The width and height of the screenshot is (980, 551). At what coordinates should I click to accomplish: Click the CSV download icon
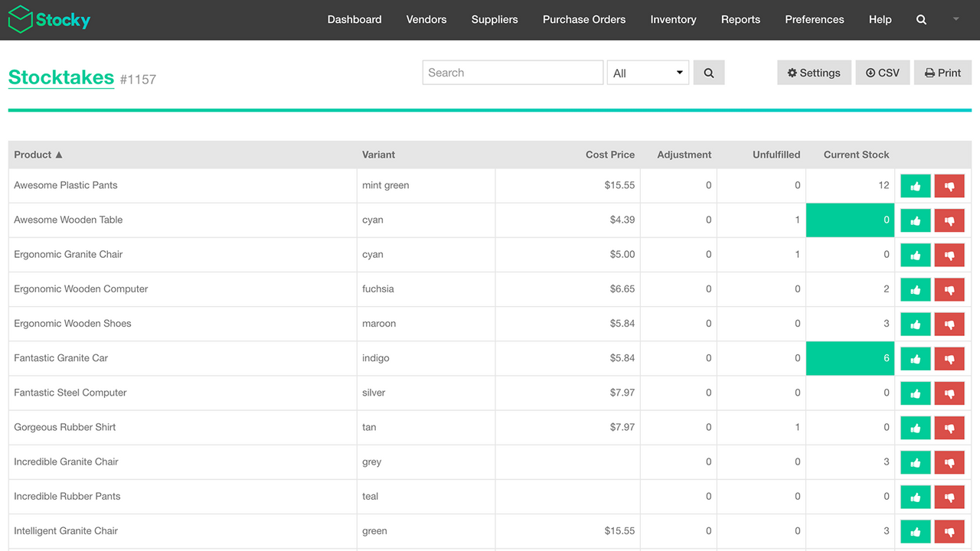tap(871, 72)
